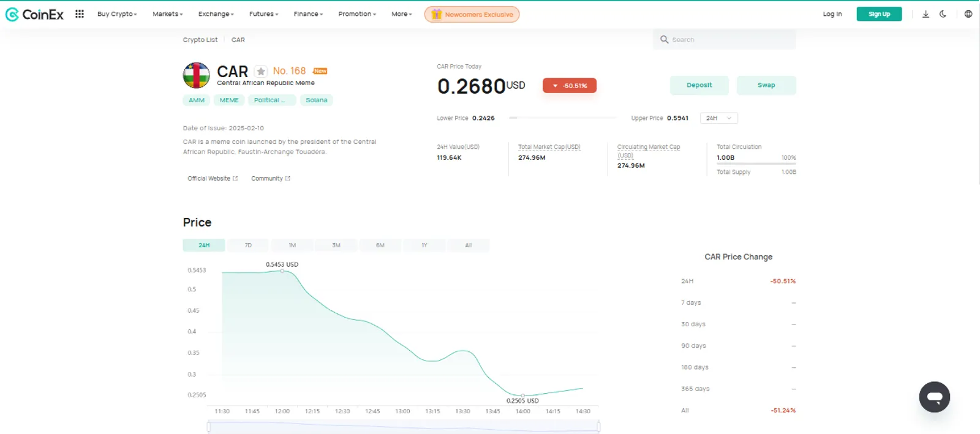Open the language globe icon

tap(968, 14)
